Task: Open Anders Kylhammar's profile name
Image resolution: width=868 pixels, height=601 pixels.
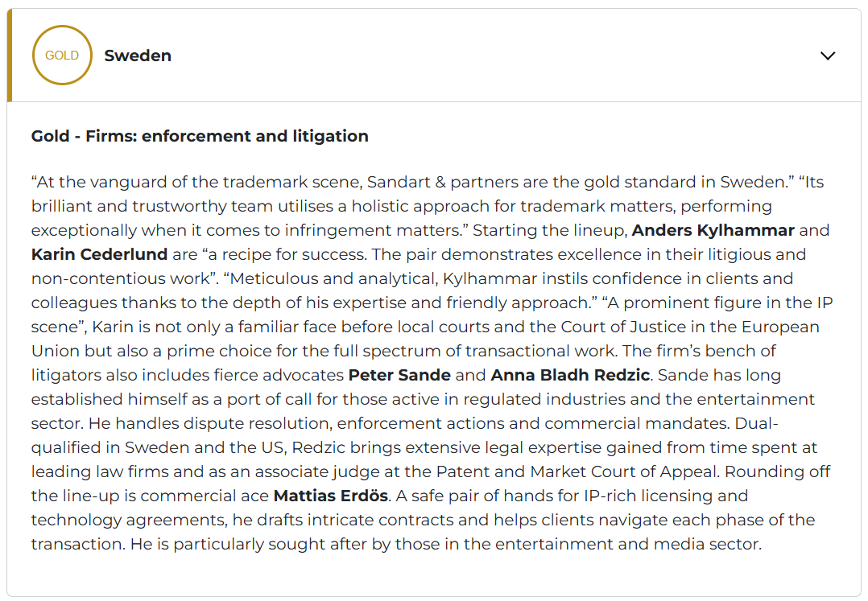Action: 713,231
